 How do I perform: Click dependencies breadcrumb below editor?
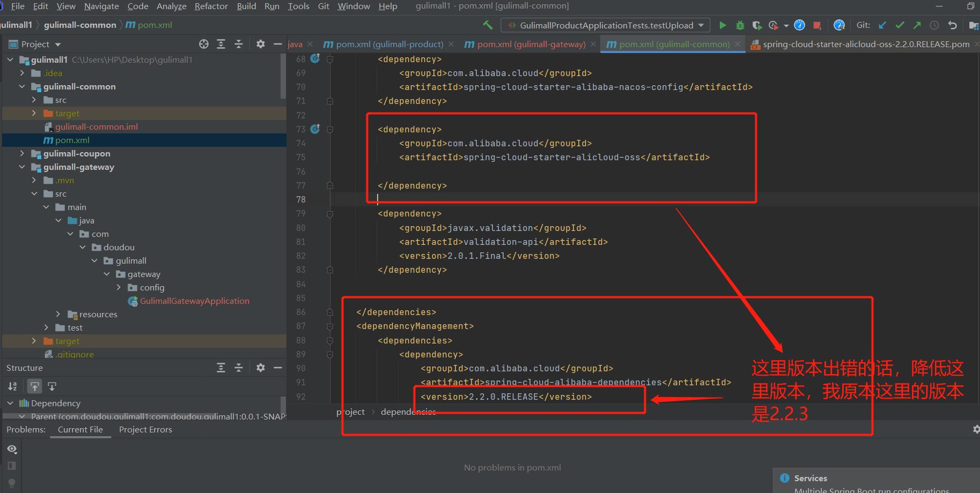(x=408, y=412)
